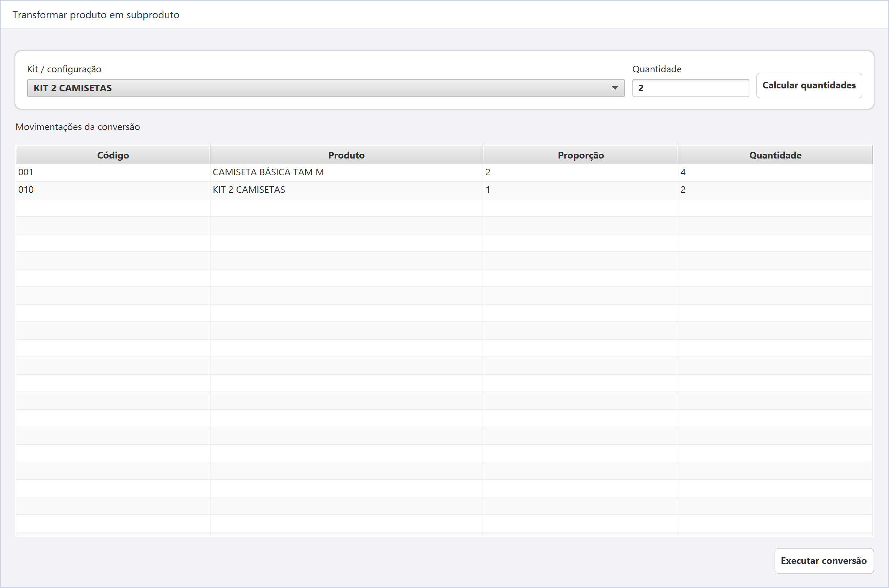This screenshot has height=588, width=889.
Task: Sort by the Quantidade column header in table
Action: pos(775,155)
